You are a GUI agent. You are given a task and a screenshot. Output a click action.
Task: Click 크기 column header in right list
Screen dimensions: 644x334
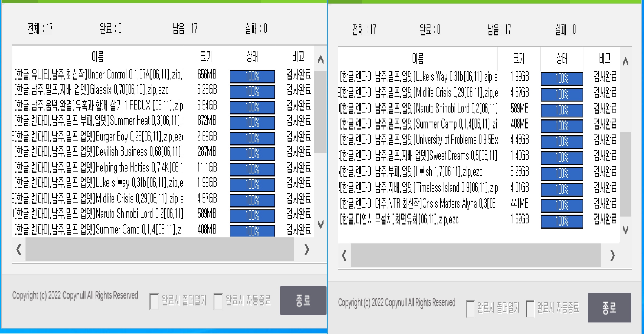pos(518,58)
